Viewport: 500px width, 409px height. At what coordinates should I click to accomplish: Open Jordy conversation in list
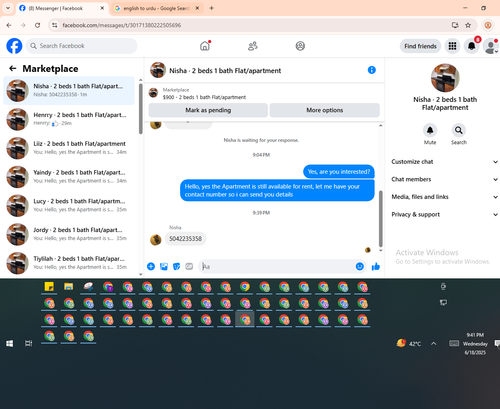click(x=69, y=234)
